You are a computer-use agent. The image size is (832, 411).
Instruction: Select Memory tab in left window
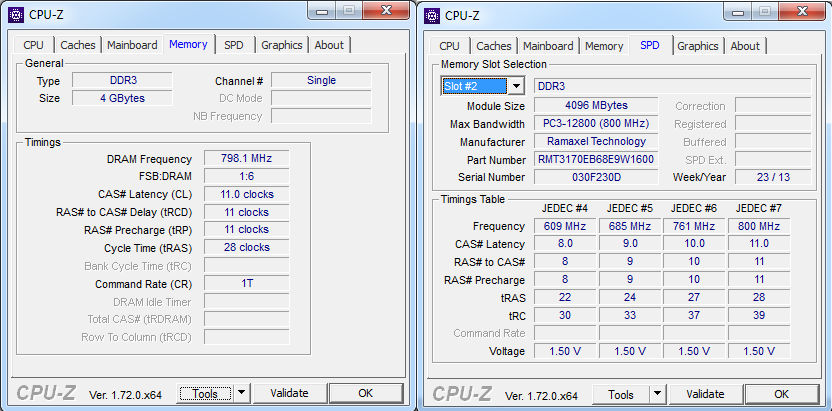(188, 45)
